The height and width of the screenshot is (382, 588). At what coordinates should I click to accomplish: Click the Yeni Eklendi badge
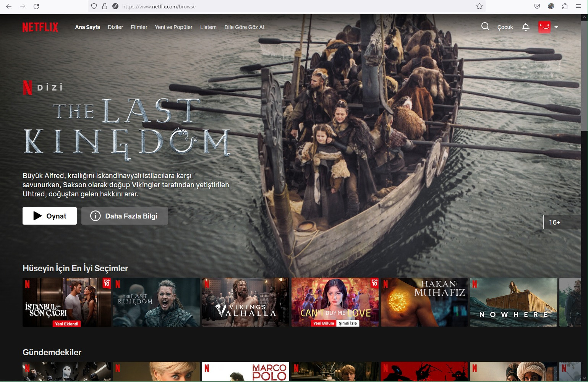tap(66, 324)
